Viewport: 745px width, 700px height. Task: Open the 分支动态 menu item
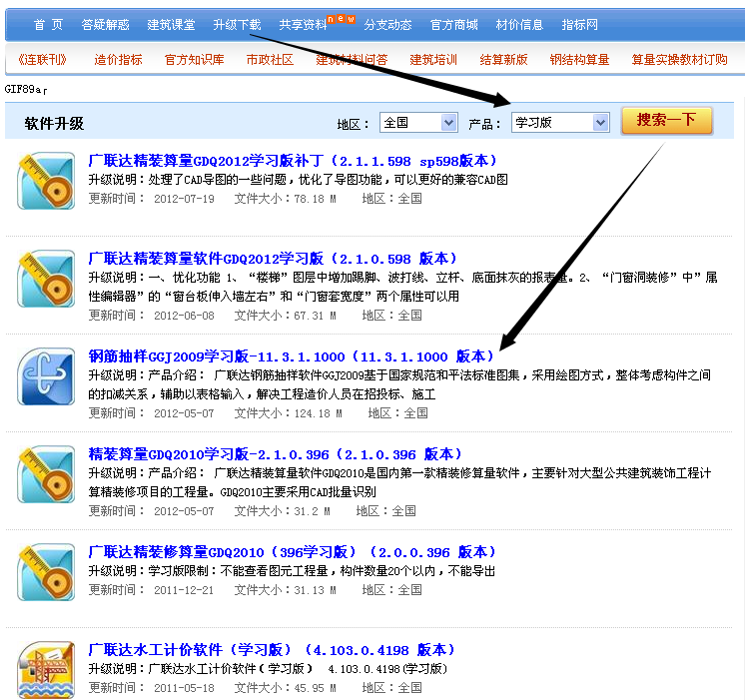(387, 25)
